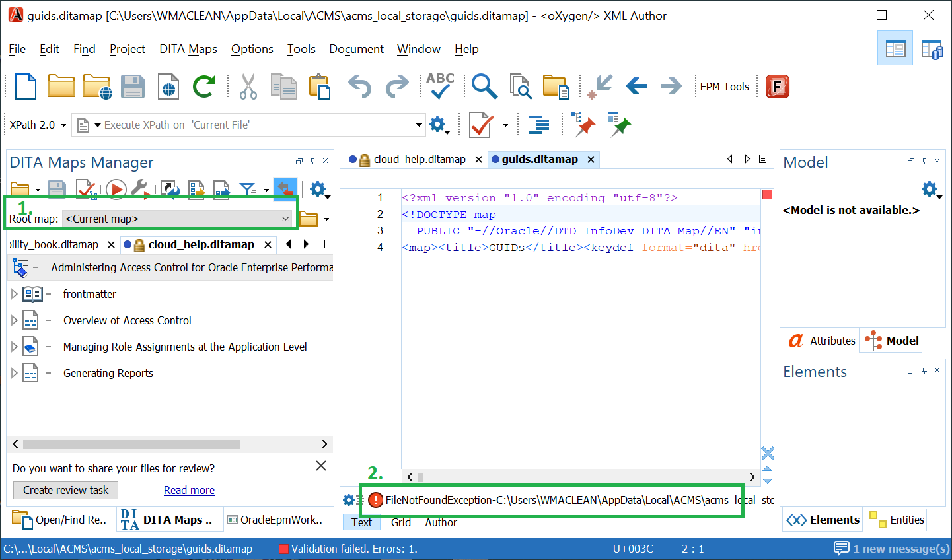Open the Root map combo box
952x560 pixels.
pos(178,219)
